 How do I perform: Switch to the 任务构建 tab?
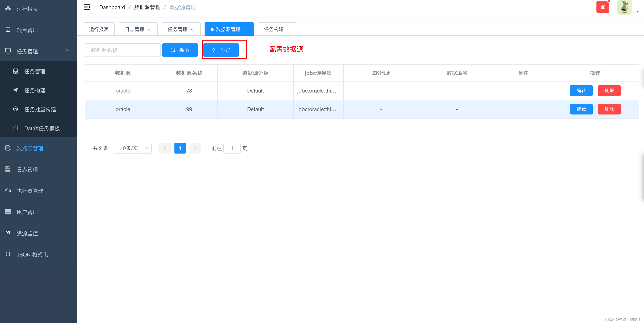point(274,29)
